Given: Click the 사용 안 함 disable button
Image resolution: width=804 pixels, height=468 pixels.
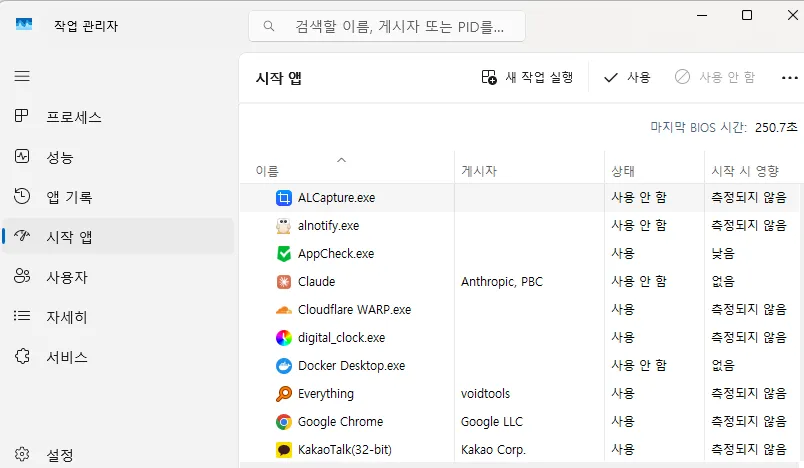Looking at the screenshot, I should 715,77.
